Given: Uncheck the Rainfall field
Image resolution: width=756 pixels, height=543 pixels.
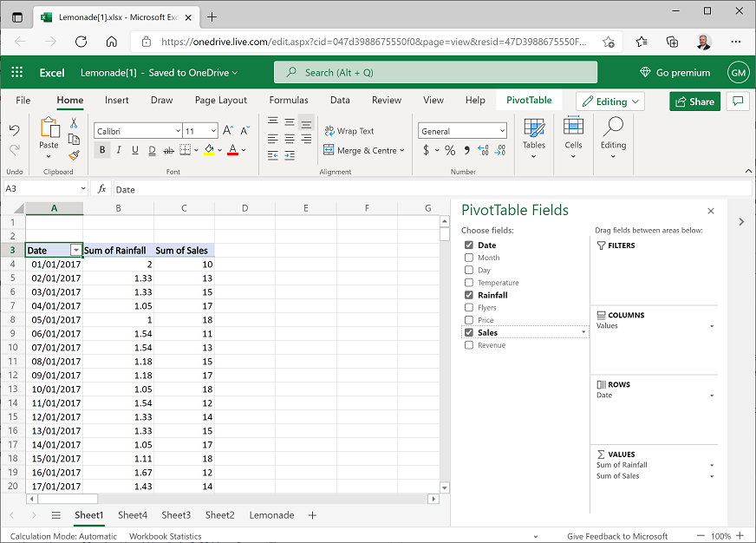Looking at the screenshot, I should (469, 295).
